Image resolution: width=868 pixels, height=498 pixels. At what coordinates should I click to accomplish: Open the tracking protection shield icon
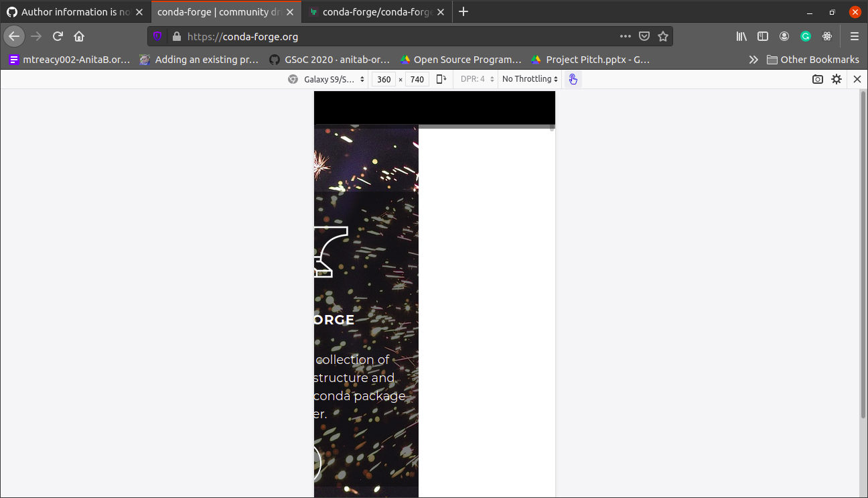[x=157, y=37]
